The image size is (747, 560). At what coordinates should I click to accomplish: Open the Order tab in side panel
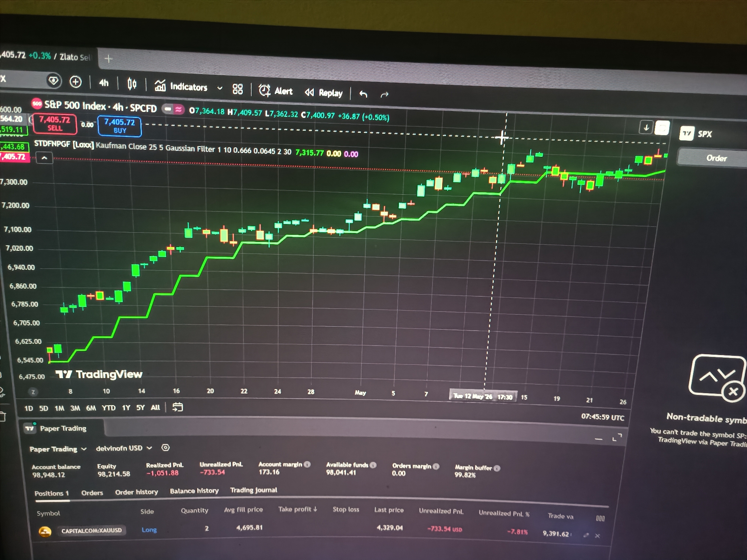(x=716, y=158)
